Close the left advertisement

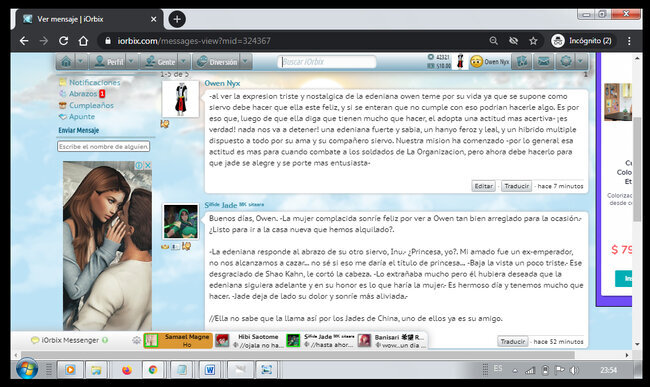coord(148,165)
